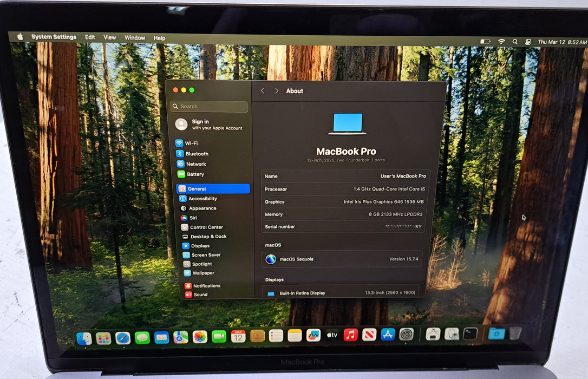Click the Processor row value

pyautogui.click(x=389, y=189)
